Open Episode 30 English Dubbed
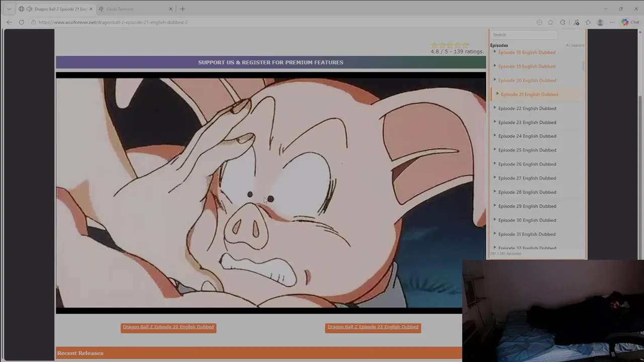This screenshot has width=644, height=362. click(527, 220)
